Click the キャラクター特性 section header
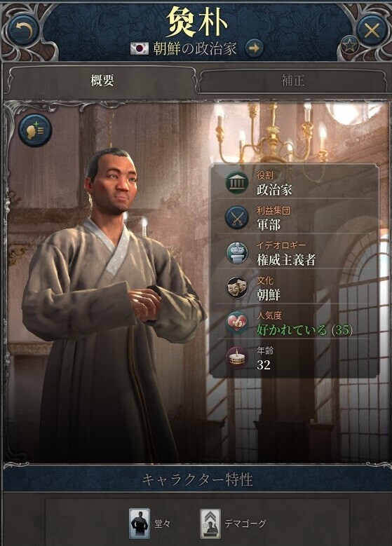This screenshot has width=392, height=546. coord(197,479)
